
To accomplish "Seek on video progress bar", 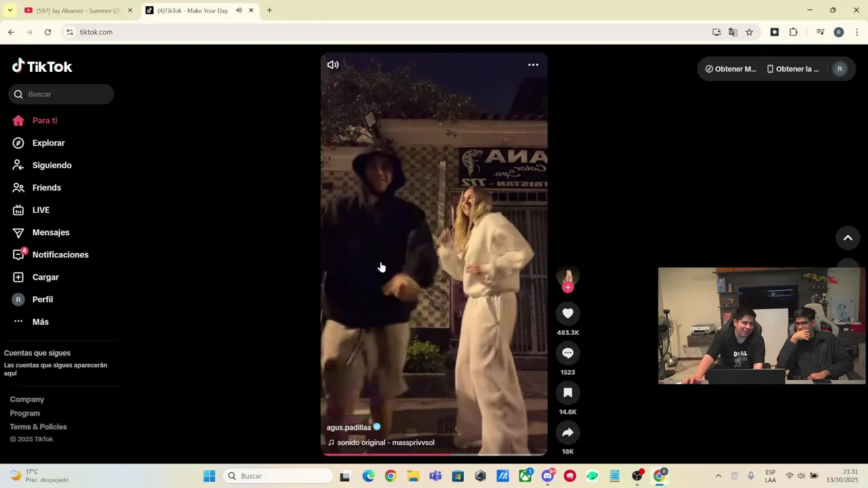I will pyautogui.click(x=434, y=454).
